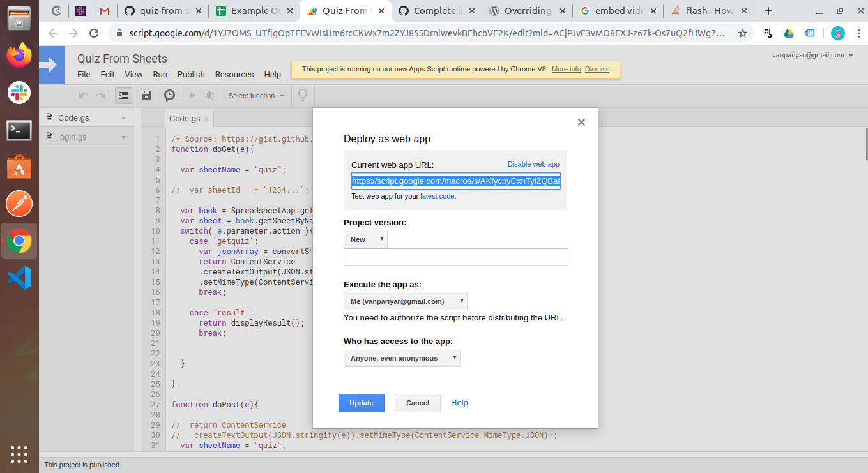
Task: Open Firefox from the Ubuntu dock
Action: pos(19,56)
